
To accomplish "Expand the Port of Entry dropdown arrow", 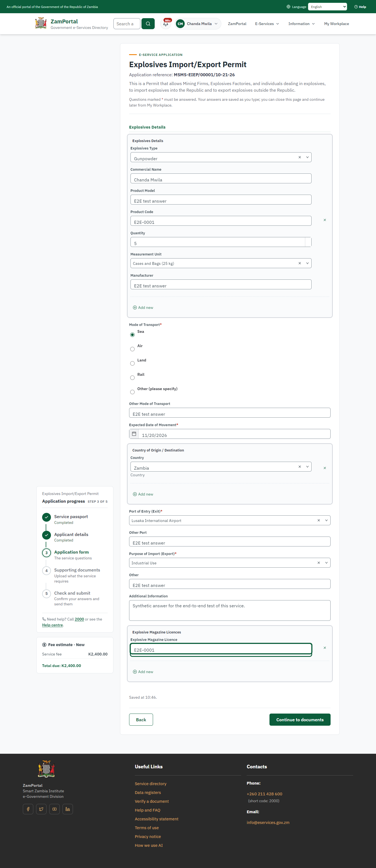I will pyautogui.click(x=326, y=520).
